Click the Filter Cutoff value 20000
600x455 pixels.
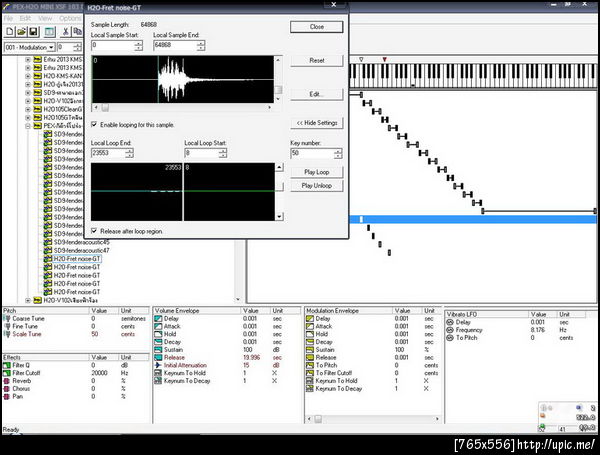[99, 373]
